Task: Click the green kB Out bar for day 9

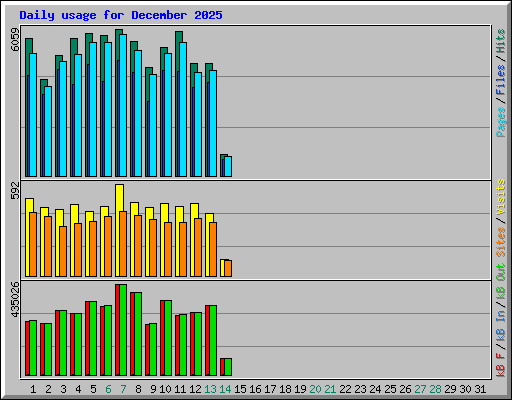Action: [x=153, y=350]
